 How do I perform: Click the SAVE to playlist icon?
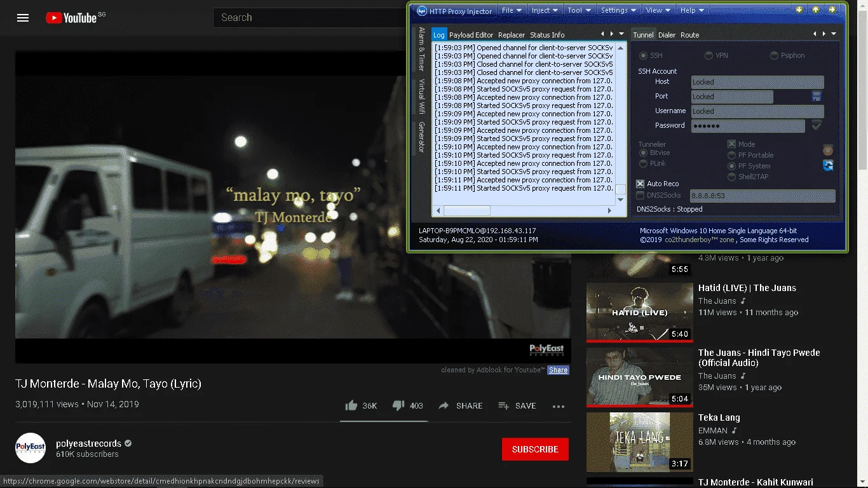pyautogui.click(x=503, y=405)
